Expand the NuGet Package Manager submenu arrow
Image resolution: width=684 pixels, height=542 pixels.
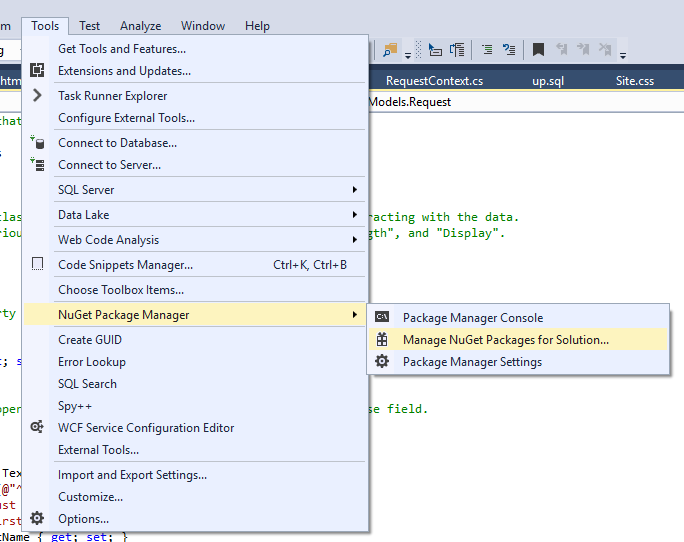point(355,314)
